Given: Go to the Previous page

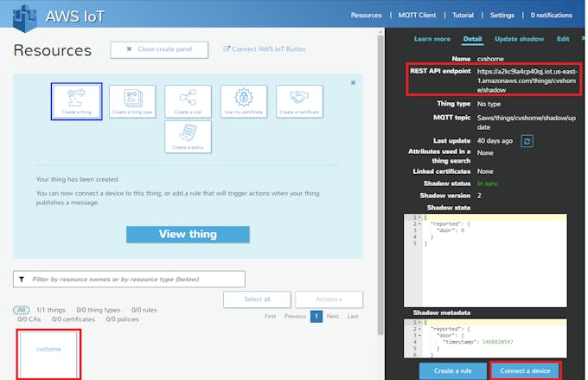Looking at the screenshot, I should tap(295, 316).
